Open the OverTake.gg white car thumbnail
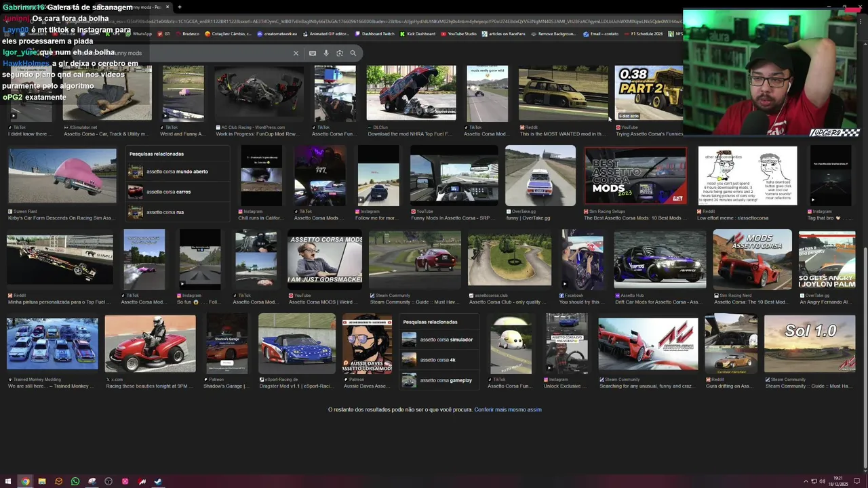868x488 pixels. (540, 176)
